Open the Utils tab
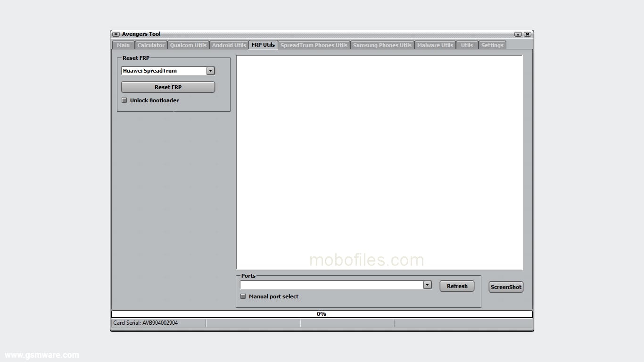Viewport: 644px width, 362px height. (467, 45)
